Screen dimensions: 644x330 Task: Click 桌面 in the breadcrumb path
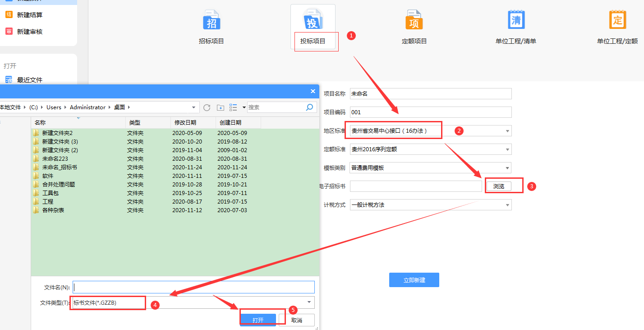tap(120, 107)
